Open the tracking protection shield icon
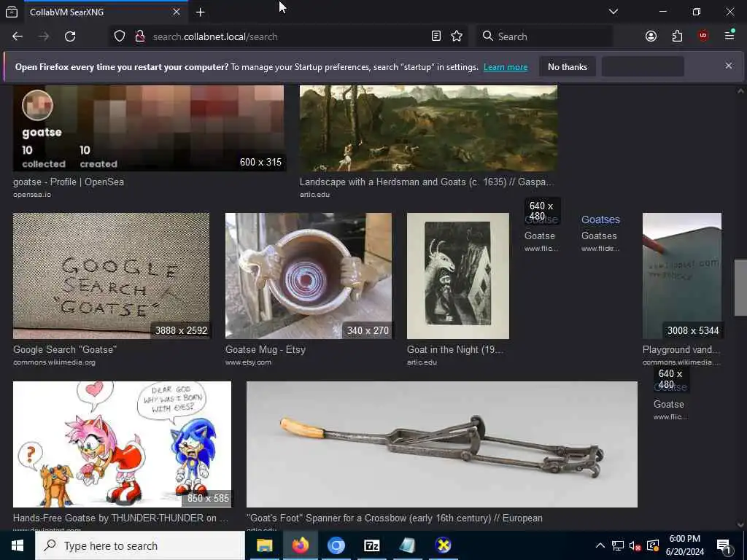 [x=120, y=36]
